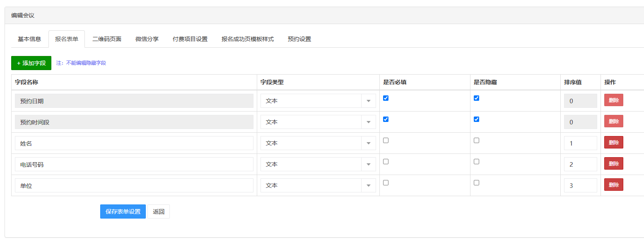
Task: Switch to the 基本信息 tab
Action: (29, 39)
